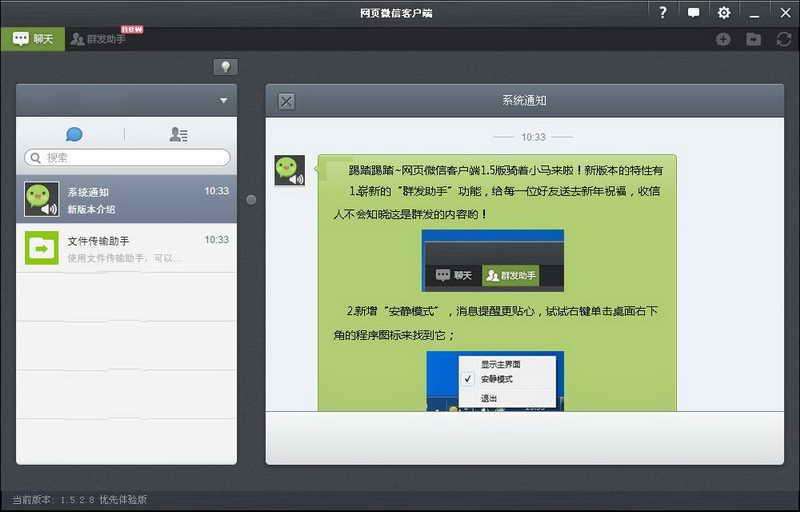Open the 文件传输助手 conversation
This screenshot has width=800, height=512.
(127, 248)
